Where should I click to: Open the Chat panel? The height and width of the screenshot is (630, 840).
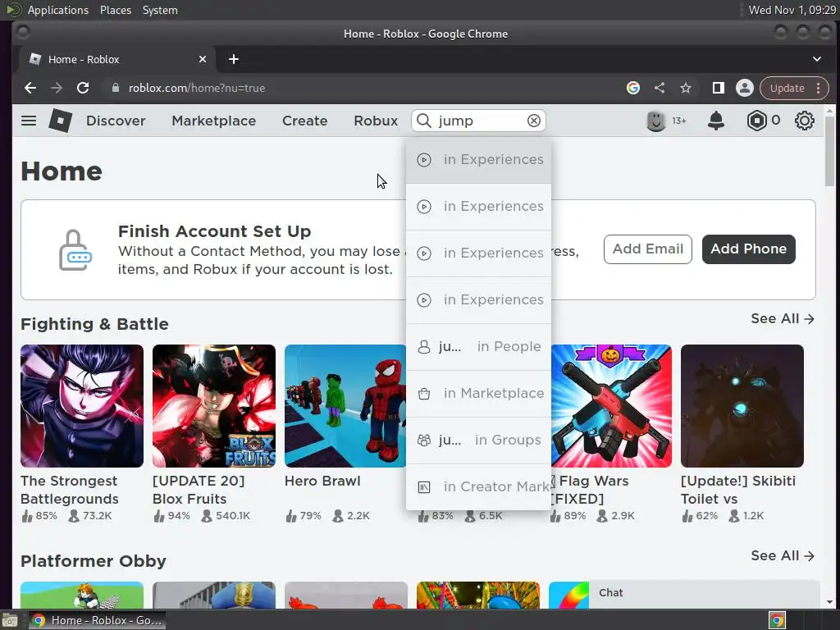point(705,593)
